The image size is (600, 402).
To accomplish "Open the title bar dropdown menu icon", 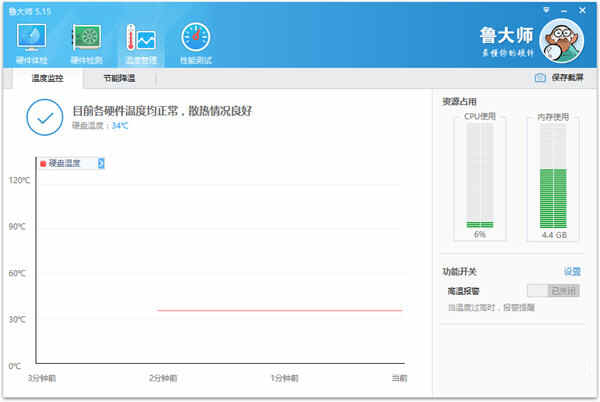I will coord(546,10).
